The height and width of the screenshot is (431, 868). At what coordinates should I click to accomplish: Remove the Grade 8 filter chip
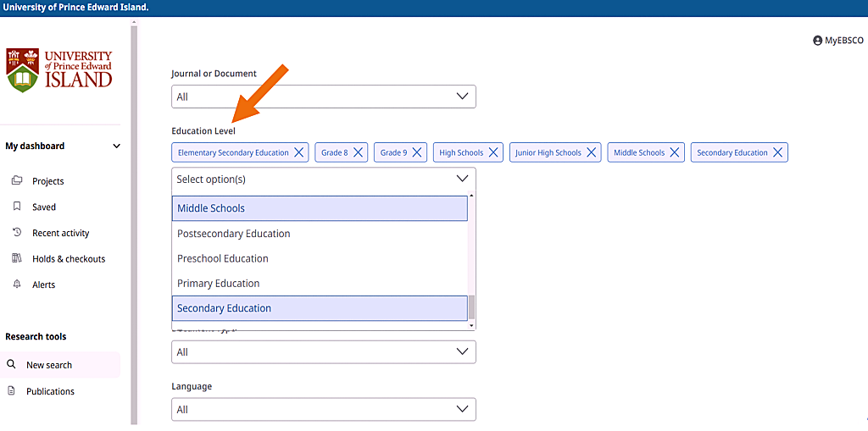[359, 153]
